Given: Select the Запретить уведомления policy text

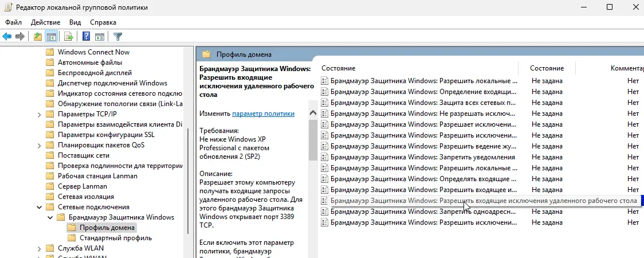Looking at the screenshot, I should 423,157.
